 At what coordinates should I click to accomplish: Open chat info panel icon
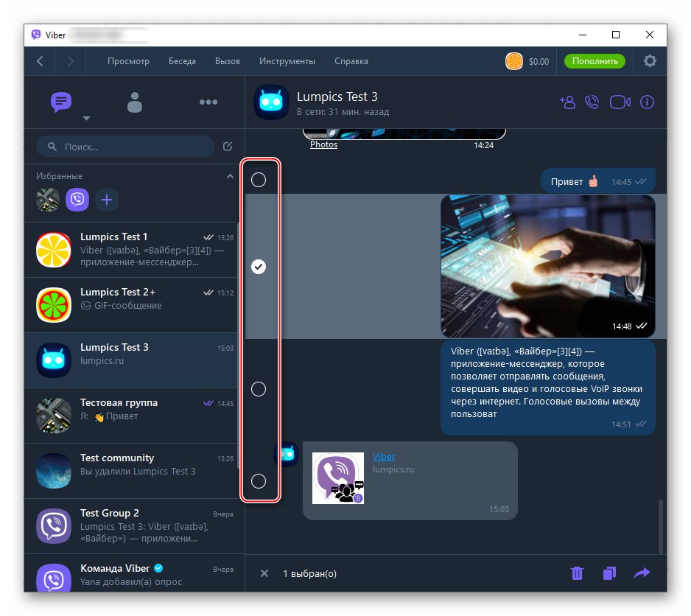point(647,102)
